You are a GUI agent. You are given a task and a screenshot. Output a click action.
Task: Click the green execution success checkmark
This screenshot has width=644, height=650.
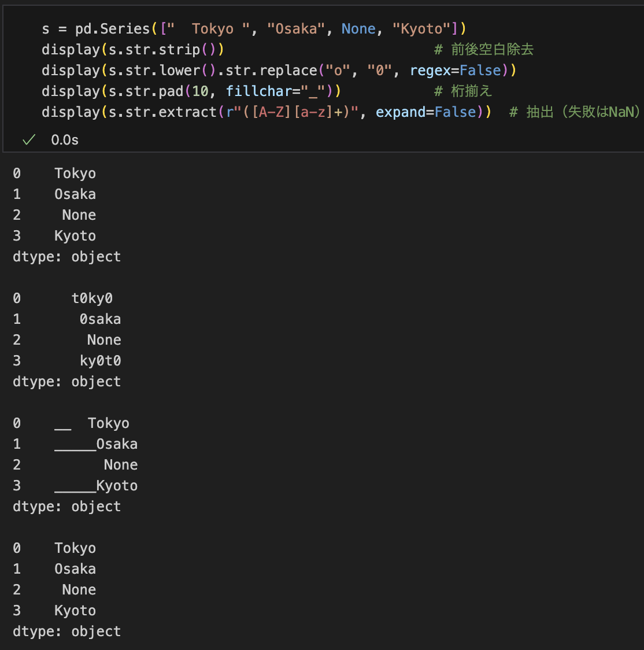[29, 140]
